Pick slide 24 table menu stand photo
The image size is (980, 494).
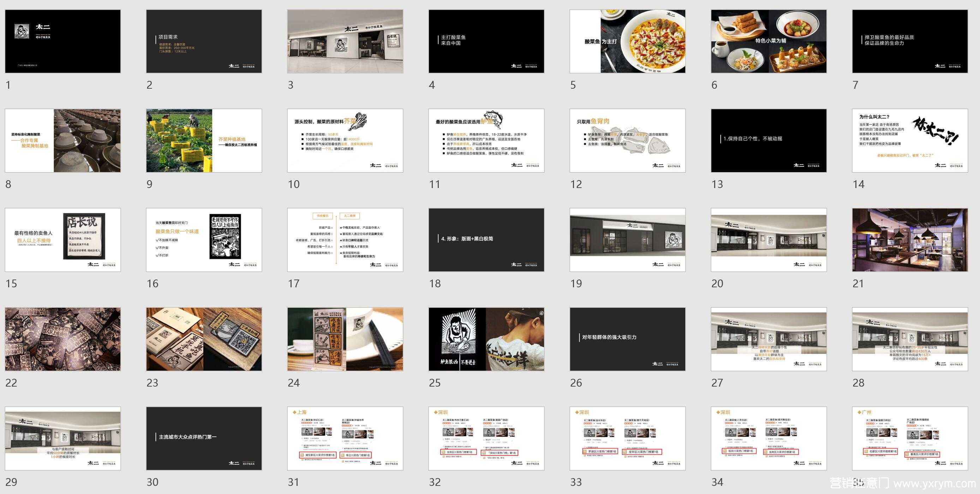[345, 339]
